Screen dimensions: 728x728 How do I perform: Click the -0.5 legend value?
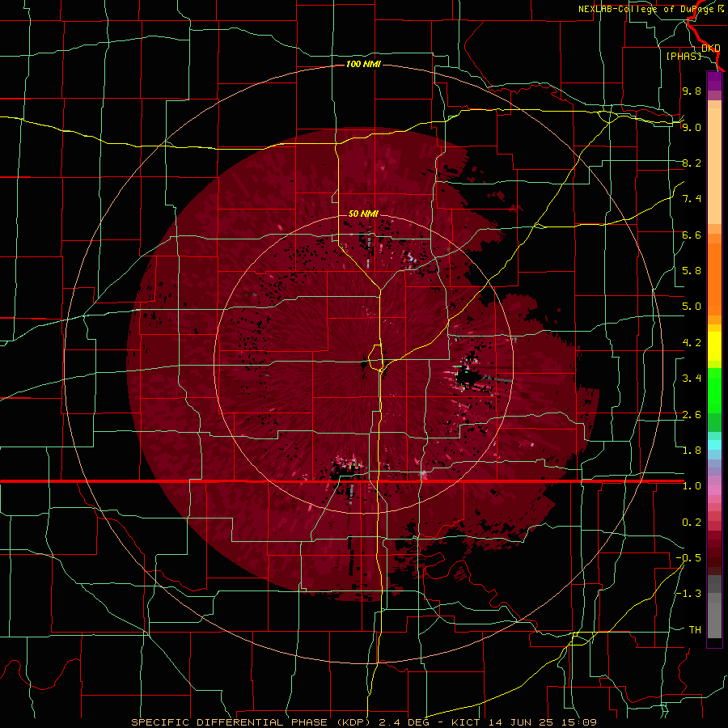(x=688, y=558)
